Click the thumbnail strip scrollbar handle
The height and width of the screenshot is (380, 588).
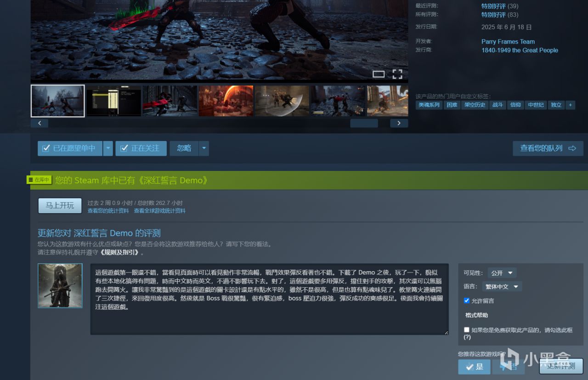tap(364, 123)
